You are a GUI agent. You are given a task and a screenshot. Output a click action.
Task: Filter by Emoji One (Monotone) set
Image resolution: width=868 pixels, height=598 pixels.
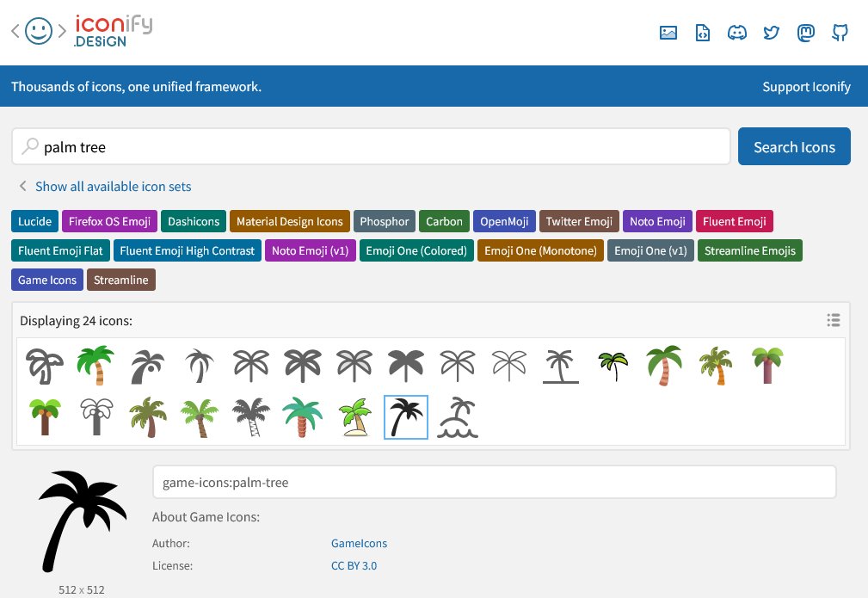(540, 251)
